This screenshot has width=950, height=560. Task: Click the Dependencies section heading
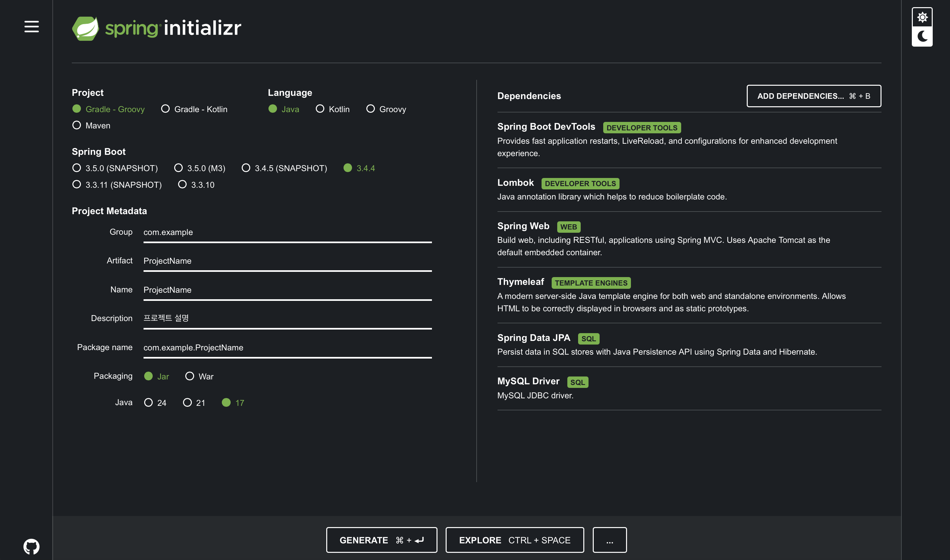click(529, 96)
